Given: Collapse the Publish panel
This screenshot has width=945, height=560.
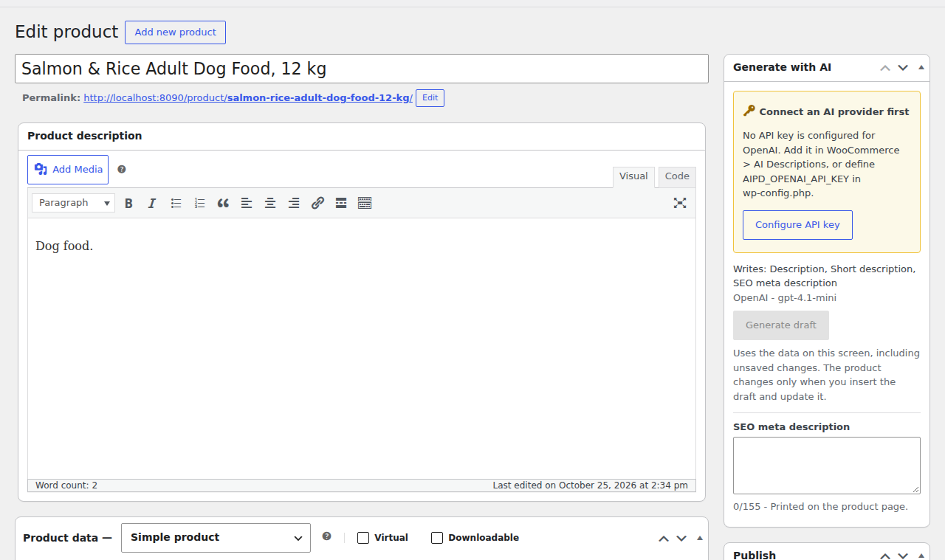Looking at the screenshot, I should point(921,556).
